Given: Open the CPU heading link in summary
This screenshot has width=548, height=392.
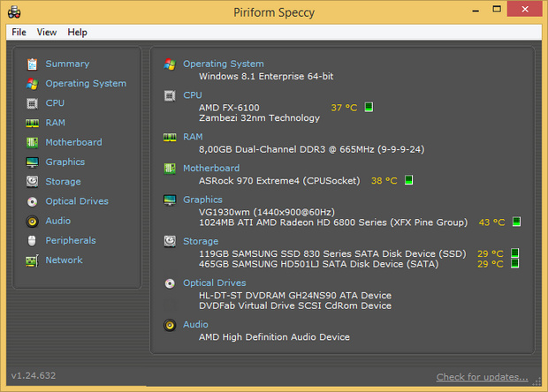Looking at the screenshot, I should click(x=193, y=95).
